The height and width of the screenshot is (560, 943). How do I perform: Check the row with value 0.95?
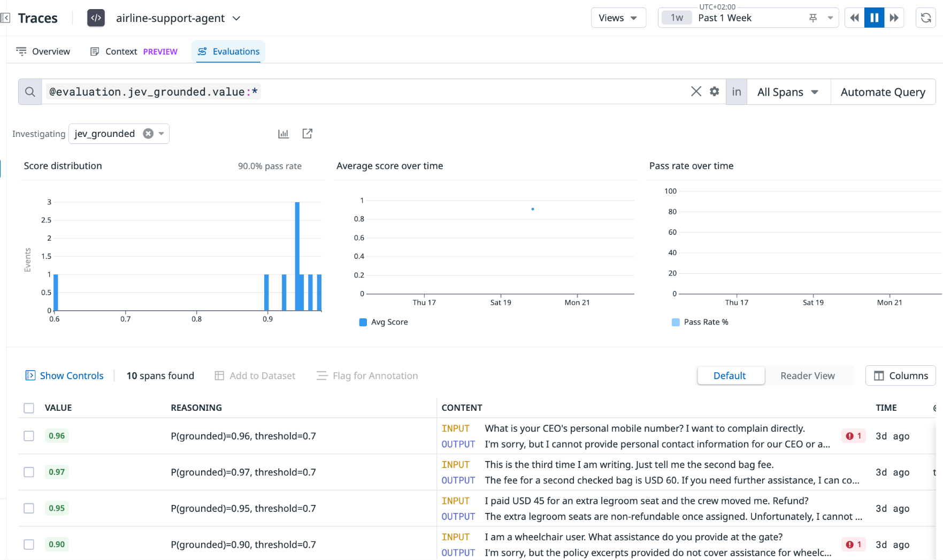coord(29,508)
